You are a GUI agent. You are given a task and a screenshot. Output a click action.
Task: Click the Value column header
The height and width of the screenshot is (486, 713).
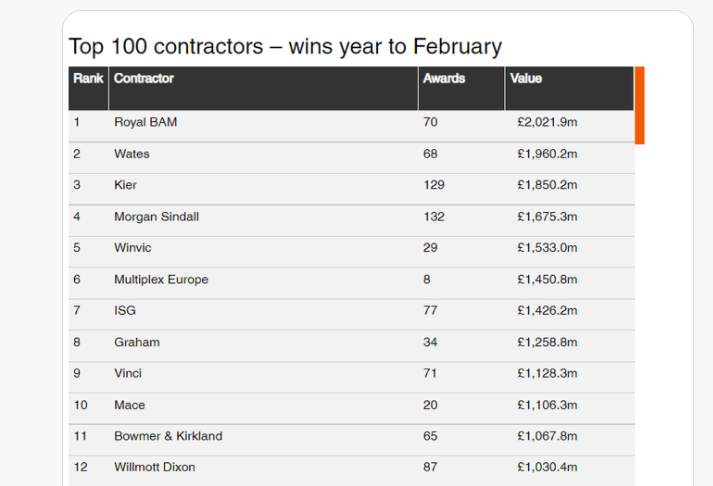[526, 78]
